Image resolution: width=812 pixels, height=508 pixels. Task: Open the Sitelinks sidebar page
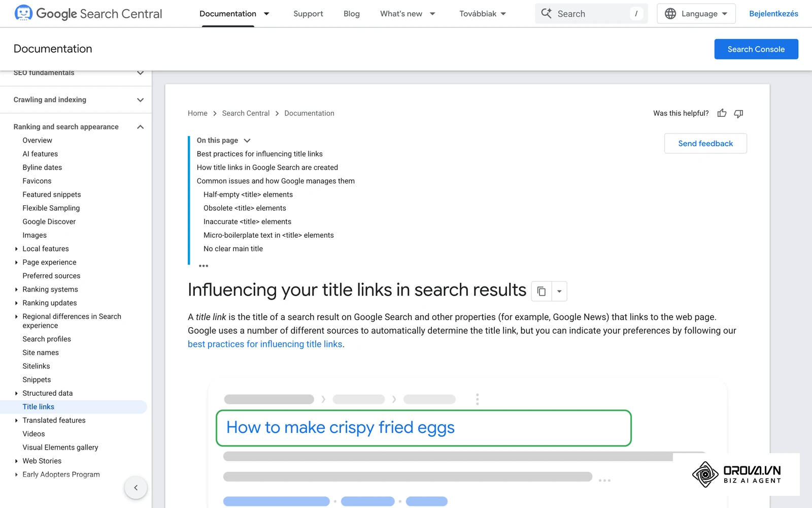pos(36,366)
